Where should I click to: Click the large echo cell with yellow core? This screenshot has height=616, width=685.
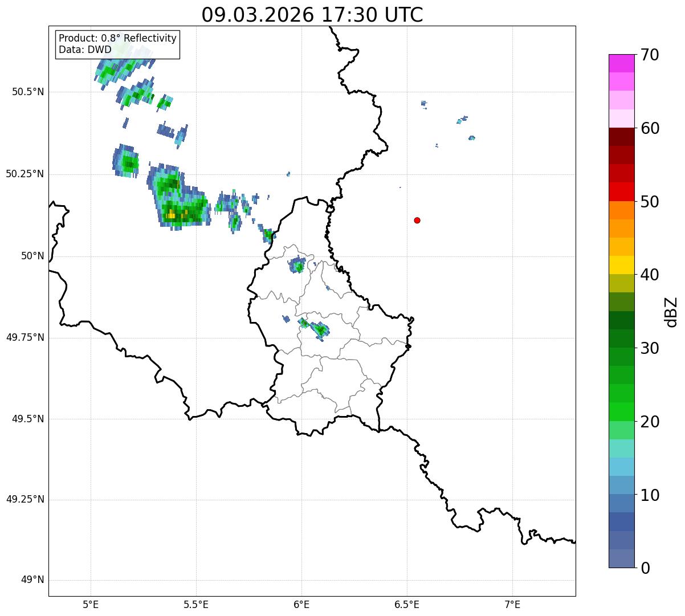tap(178, 197)
